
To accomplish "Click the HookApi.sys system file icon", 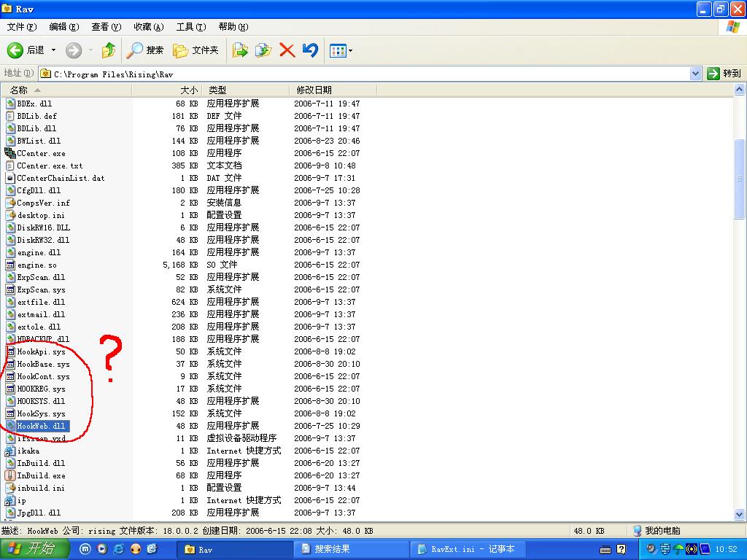I will tap(10, 351).
